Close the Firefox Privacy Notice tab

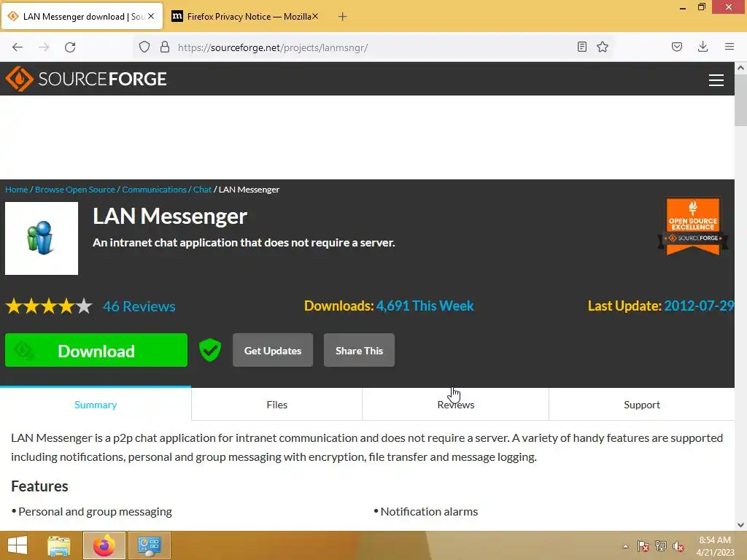[315, 16]
